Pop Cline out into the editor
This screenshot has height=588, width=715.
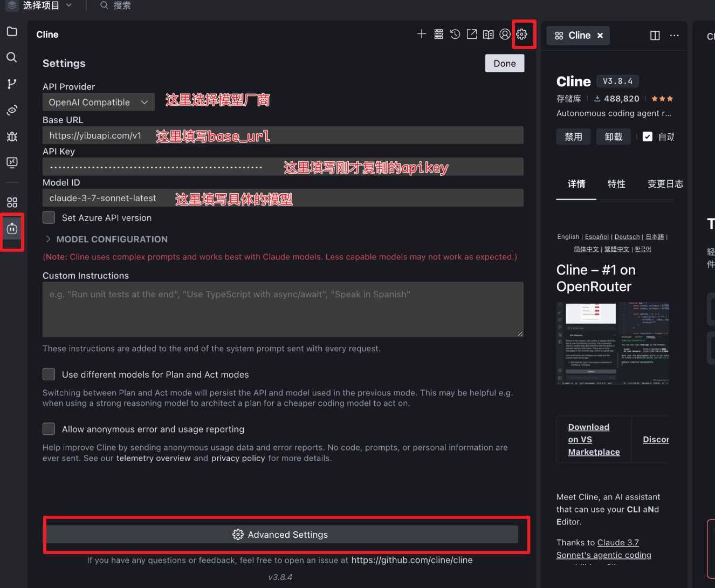tap(471, 34)
